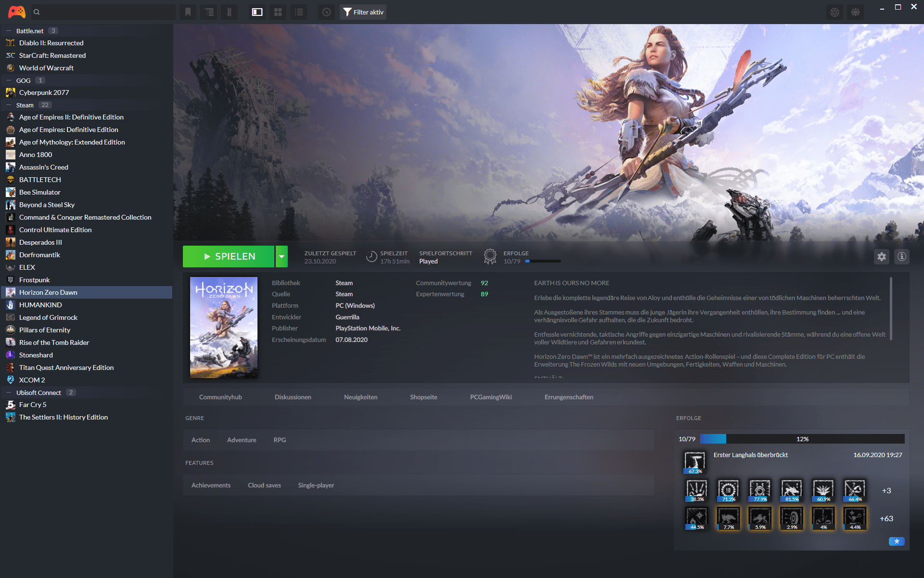Switch to details view layout
The height and width of the screenshot is (578, 924).
click(257, 12)
